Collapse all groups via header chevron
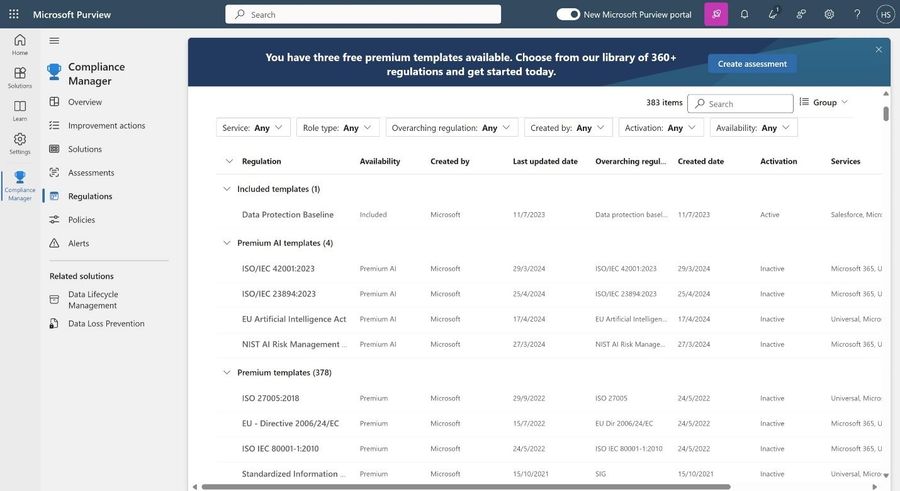 pyautogui.click(x=229, y=161)
